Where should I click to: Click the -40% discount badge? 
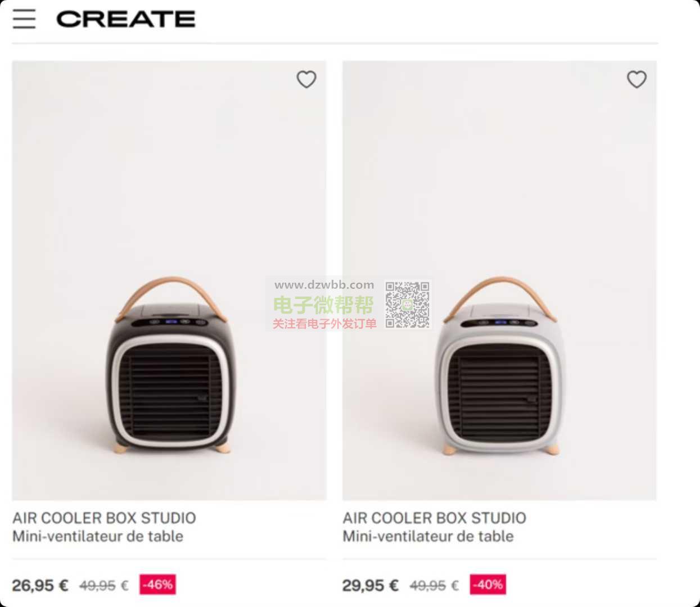[x=487, y=585]
